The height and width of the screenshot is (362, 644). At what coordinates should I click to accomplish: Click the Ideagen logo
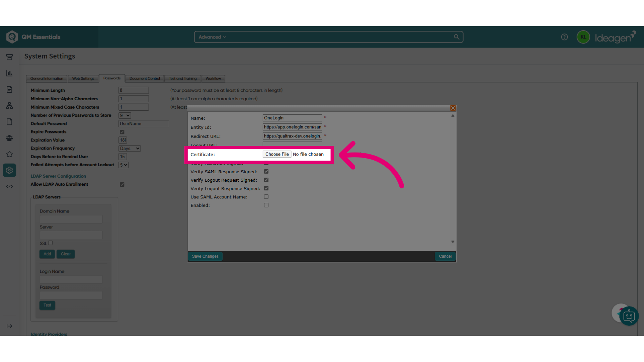tap(615, 37)
